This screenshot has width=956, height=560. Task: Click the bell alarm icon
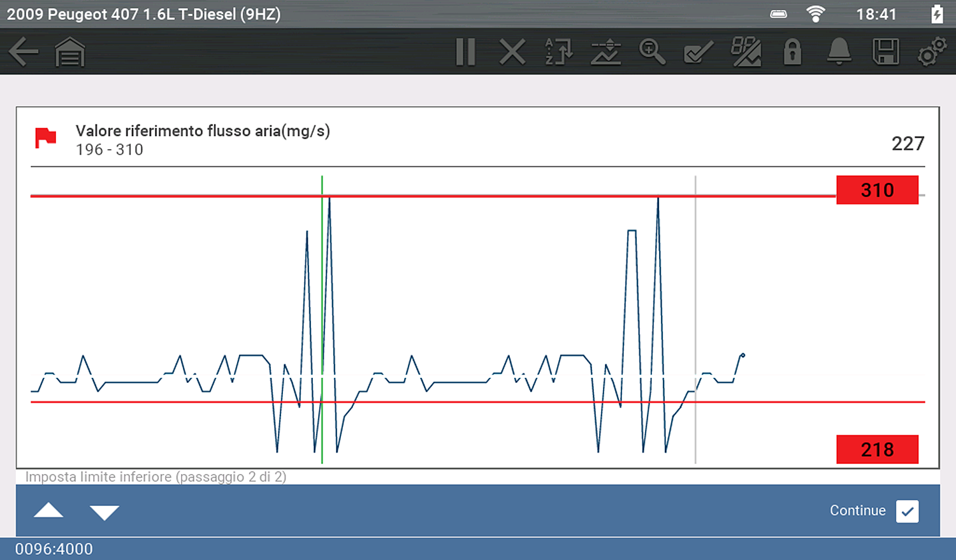(x=839, y=52)
